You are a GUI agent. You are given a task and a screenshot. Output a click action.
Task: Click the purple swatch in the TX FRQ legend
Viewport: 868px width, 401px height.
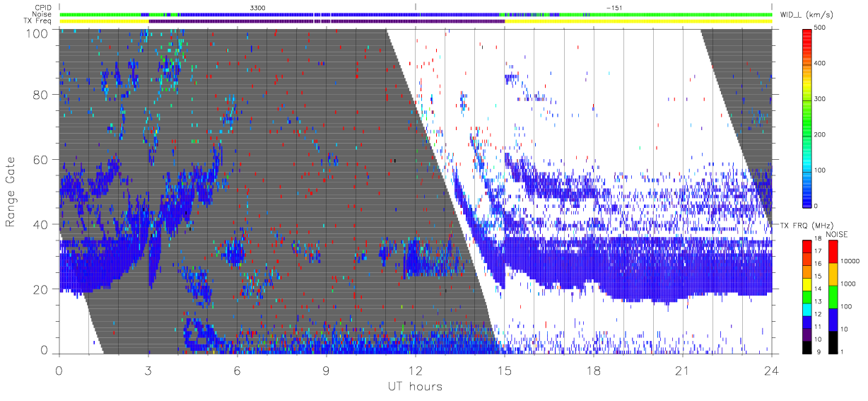(807, 335)
